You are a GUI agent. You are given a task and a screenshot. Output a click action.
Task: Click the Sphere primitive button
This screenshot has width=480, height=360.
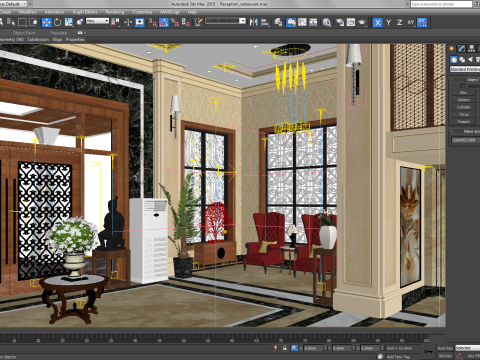tap(463, 100)
